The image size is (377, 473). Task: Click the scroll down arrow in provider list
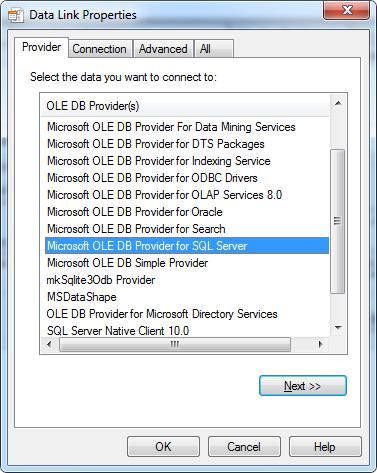338,328
